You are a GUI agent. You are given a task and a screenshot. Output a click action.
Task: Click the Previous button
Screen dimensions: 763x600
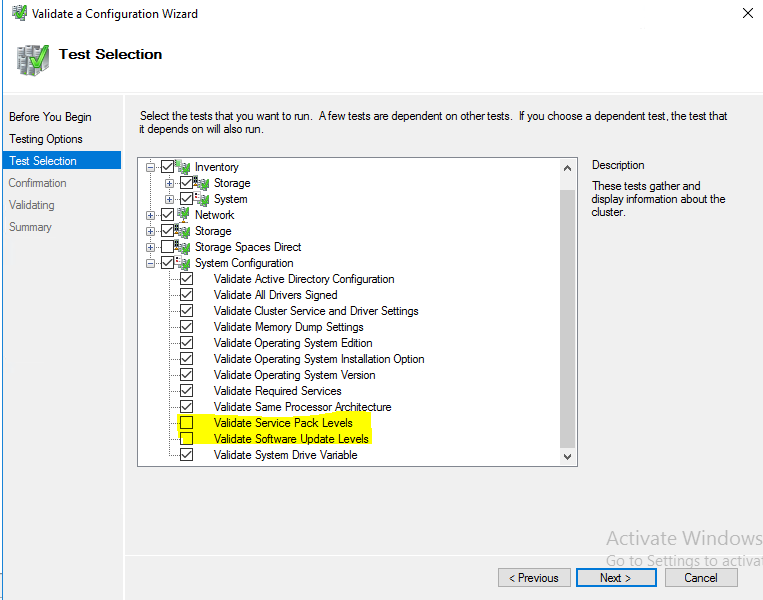(534, 578)
